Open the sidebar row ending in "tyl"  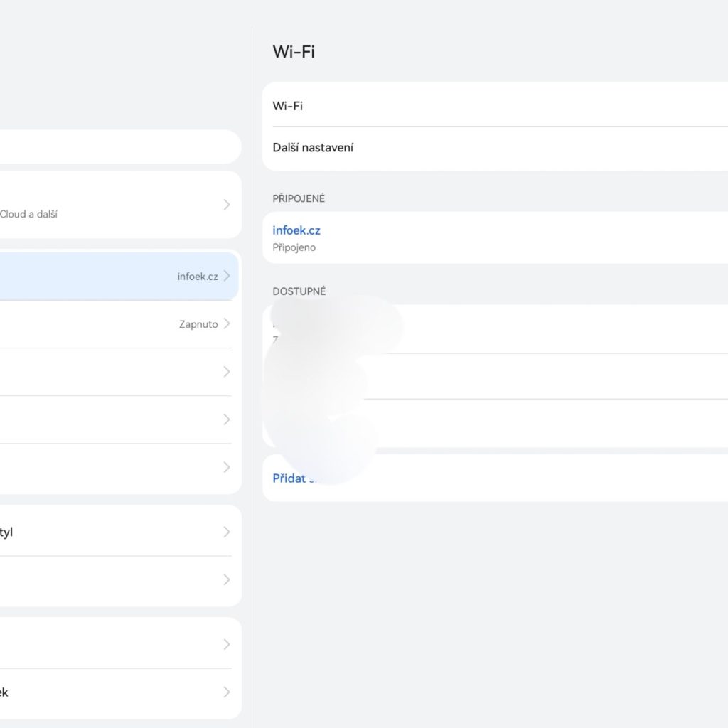[x=114, y=532]
